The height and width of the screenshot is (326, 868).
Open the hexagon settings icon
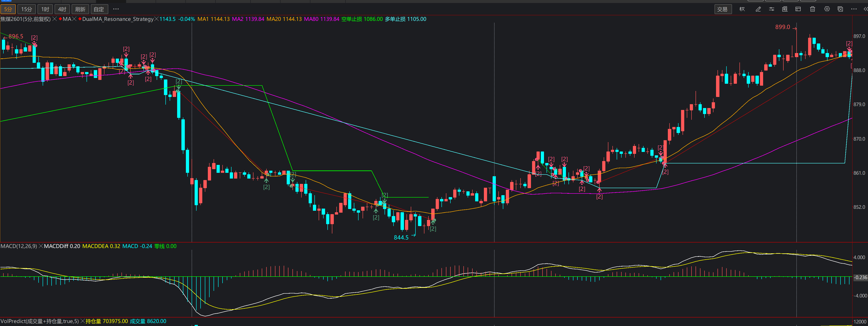827,9
